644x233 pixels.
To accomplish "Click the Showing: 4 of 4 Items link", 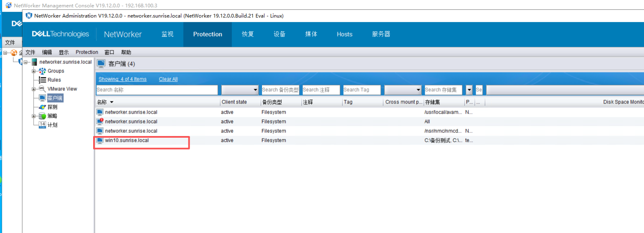I will tap(122, 79).
